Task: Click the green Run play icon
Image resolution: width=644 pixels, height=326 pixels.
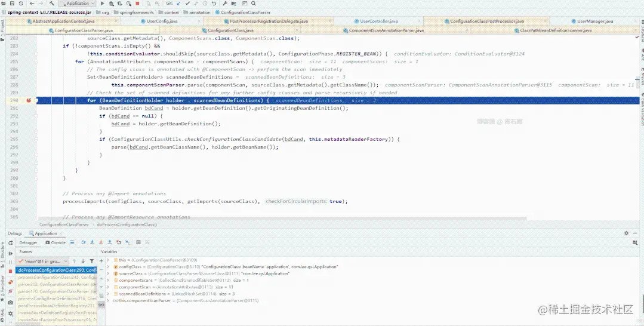Action: click(103, 4)
